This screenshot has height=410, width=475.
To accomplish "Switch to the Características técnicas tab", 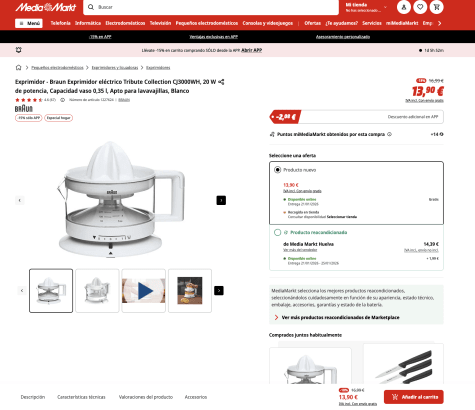I will (81, 397).
